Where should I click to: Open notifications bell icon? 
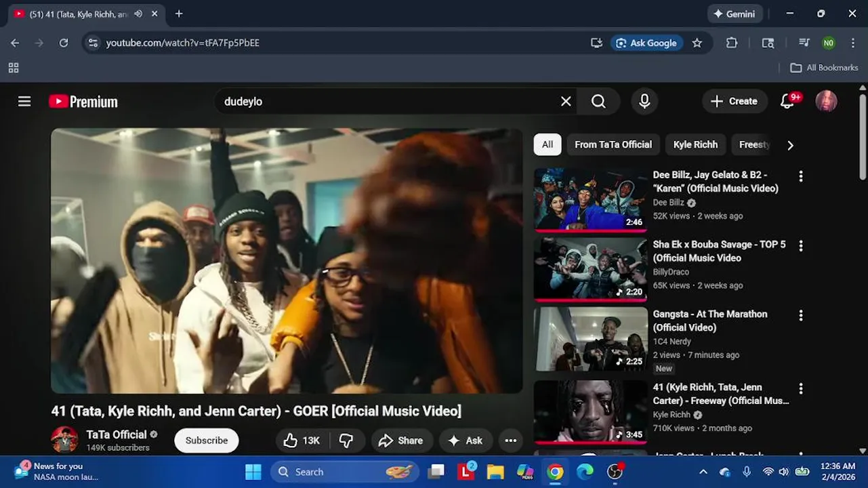[787, 102]
